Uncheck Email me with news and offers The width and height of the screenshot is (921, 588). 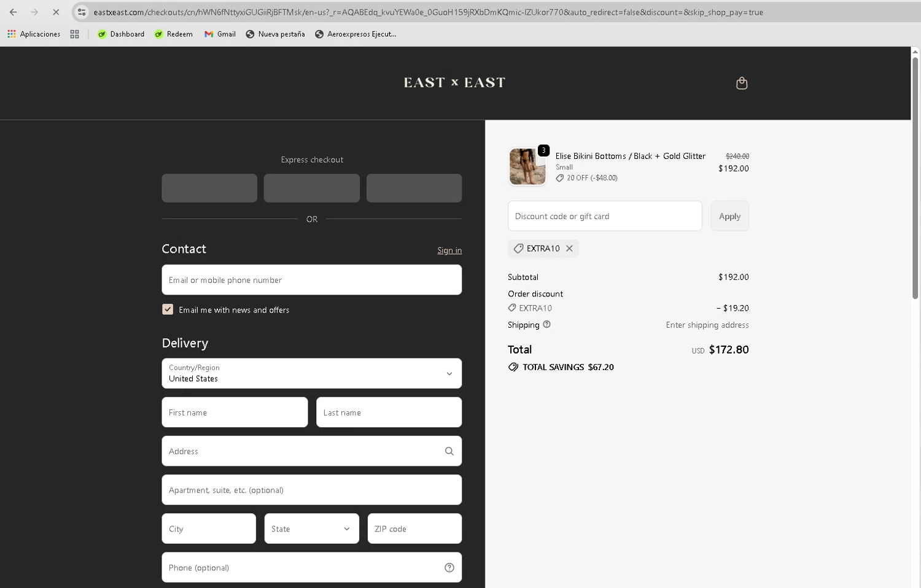[x=168, y=309]
